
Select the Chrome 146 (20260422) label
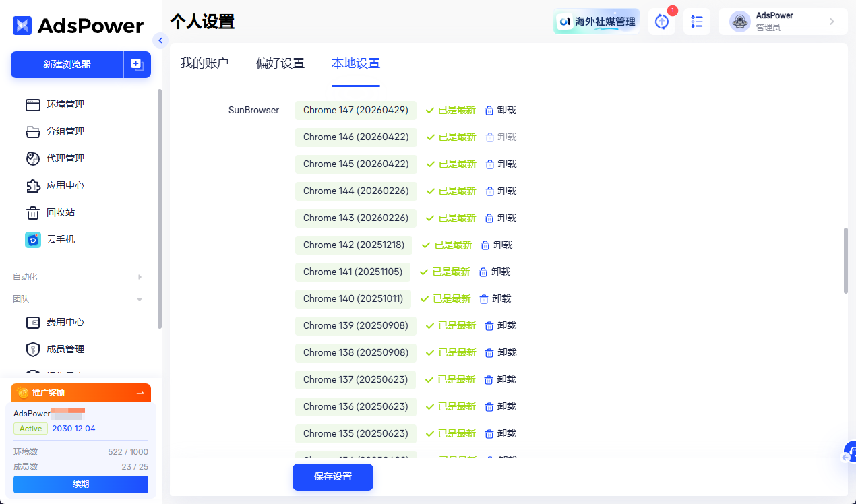356,137
